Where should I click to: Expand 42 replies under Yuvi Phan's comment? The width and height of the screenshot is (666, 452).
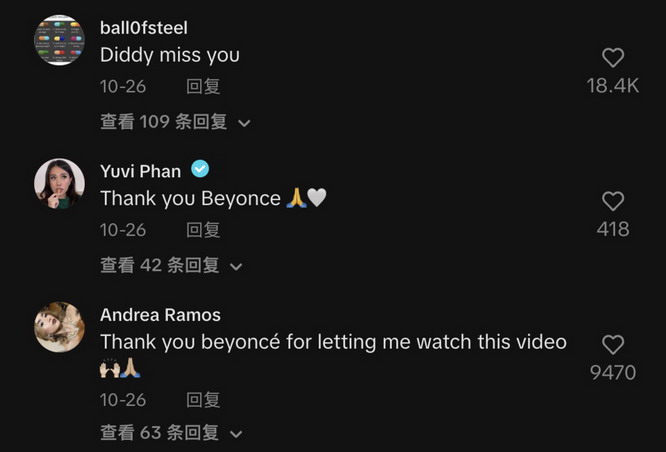click(171, 266)
